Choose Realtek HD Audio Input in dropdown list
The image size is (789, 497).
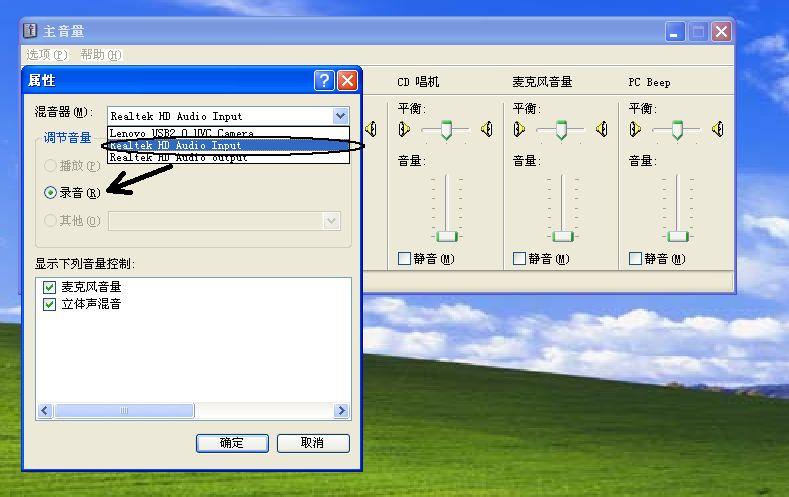click(x=228, y=145)
